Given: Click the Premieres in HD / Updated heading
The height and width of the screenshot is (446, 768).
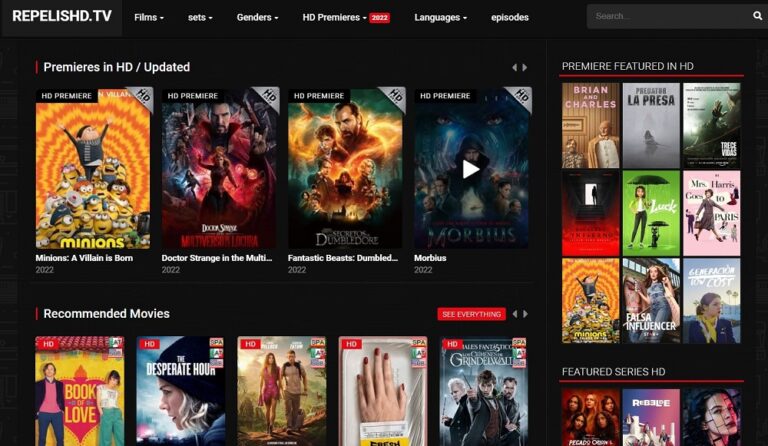Looking at the screenshot, I should click(117, 67).
